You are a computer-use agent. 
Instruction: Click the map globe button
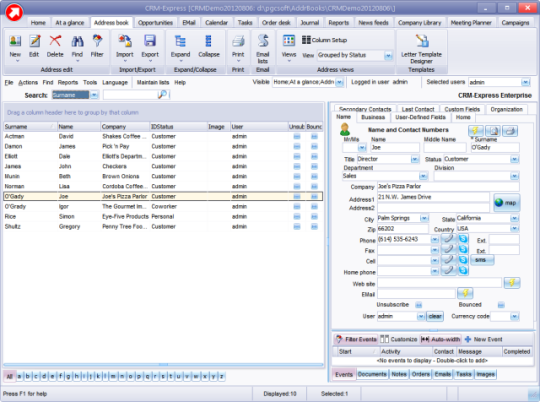point(506,203)
